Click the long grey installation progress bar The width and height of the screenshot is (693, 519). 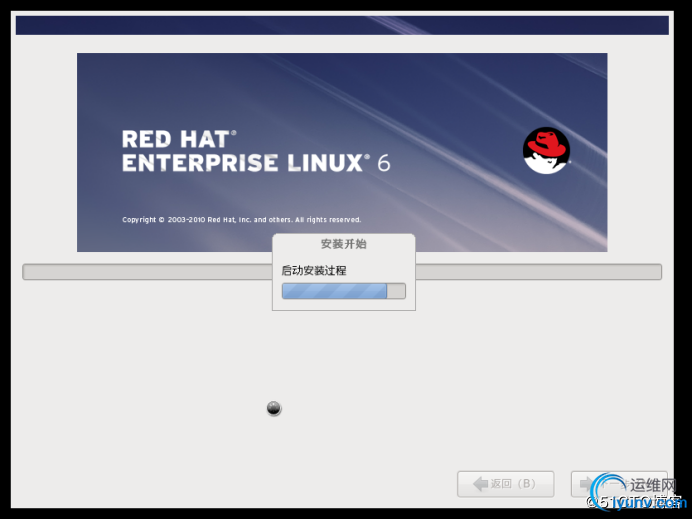tap(342, 272)
